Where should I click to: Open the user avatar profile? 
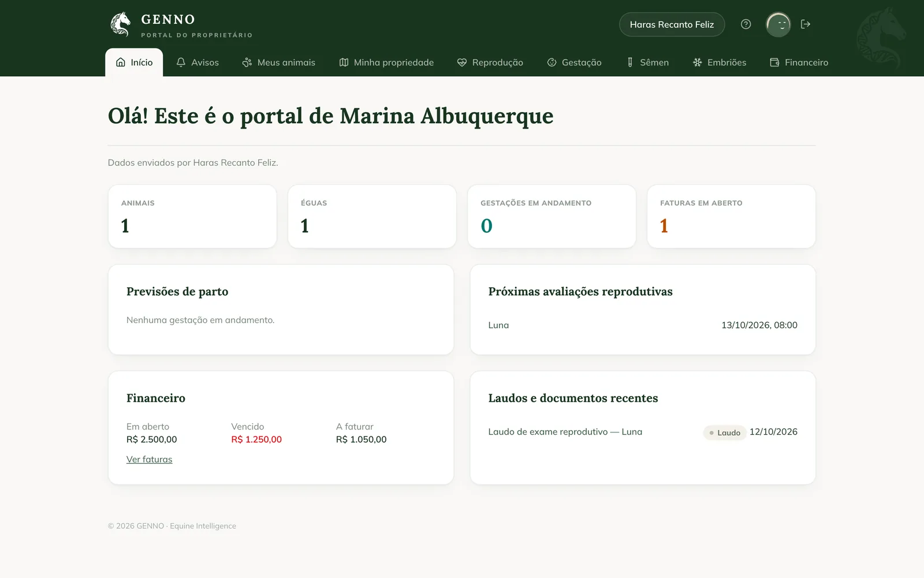pos(778,24)
